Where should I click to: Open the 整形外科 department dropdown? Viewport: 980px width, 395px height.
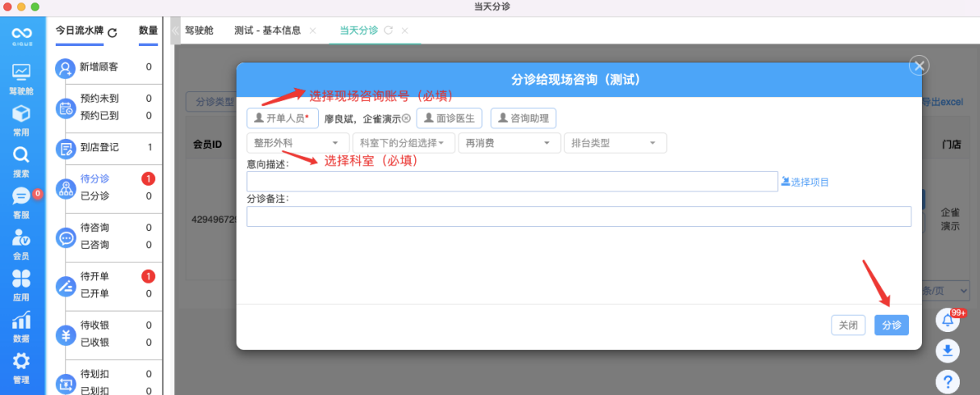298,143
